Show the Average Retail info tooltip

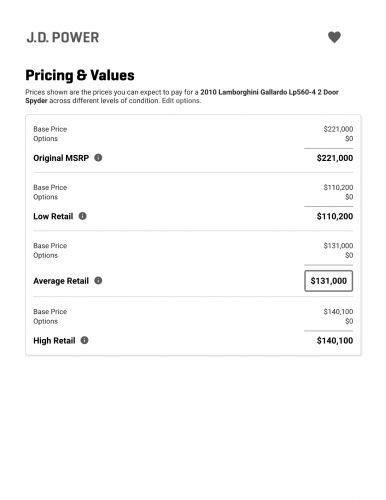[98, 281]
